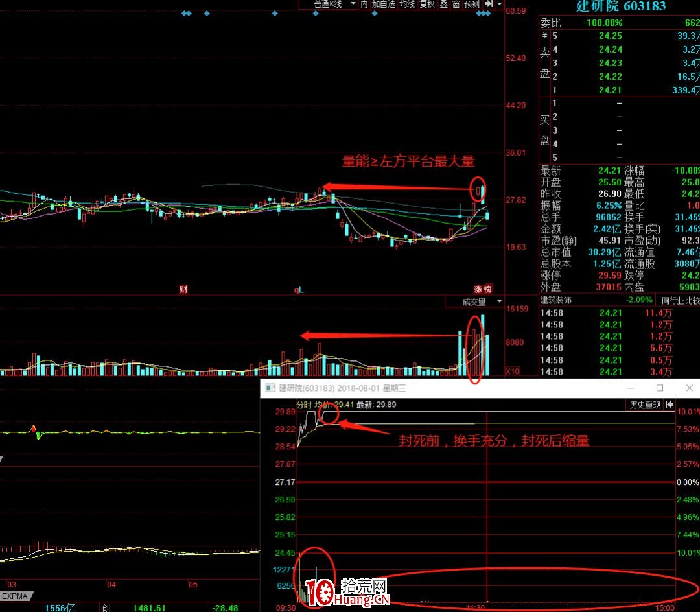Click the 总手 value 96852

click(x=609, y=217)
